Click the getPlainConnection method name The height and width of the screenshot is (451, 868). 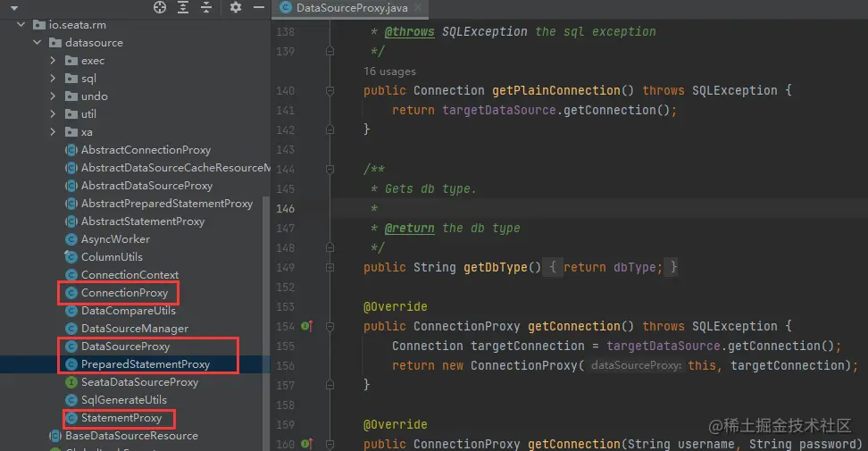click(x=555, y=90)
